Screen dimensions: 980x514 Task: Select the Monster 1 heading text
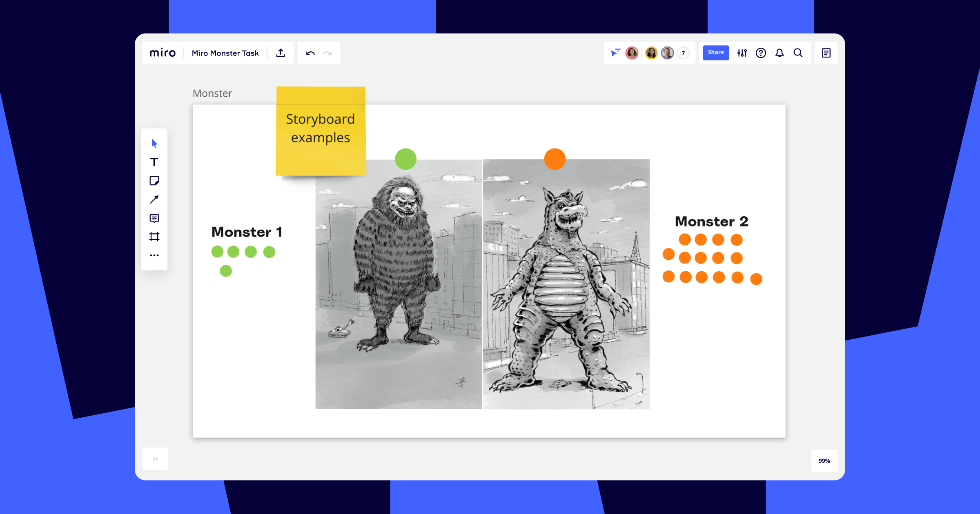[247, 232]
